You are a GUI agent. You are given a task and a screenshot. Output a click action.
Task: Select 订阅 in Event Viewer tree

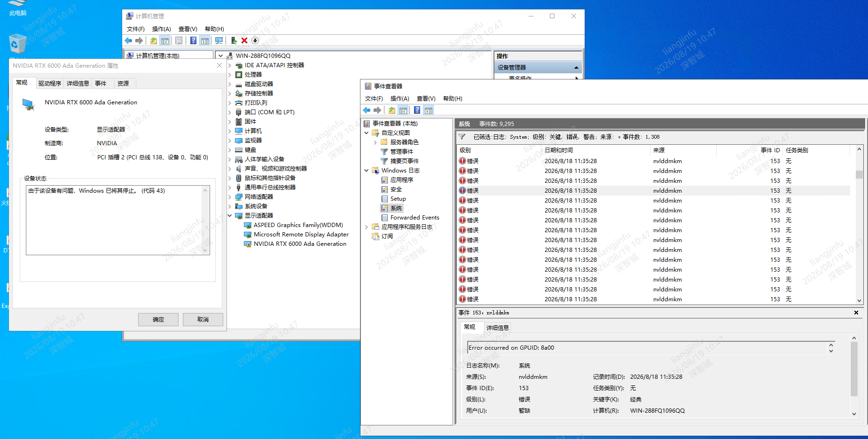pyautogui.click(x=387, y=236)
